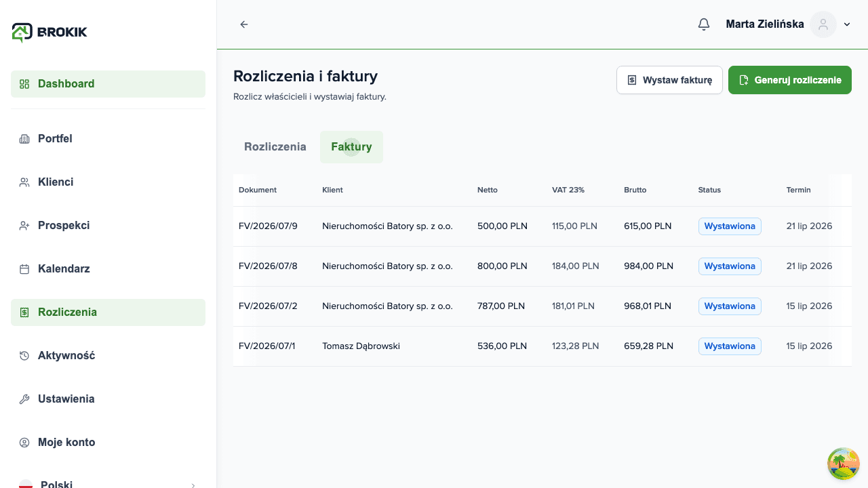Click the Status column header
This screenshot has width=868, height=488.
709,190
